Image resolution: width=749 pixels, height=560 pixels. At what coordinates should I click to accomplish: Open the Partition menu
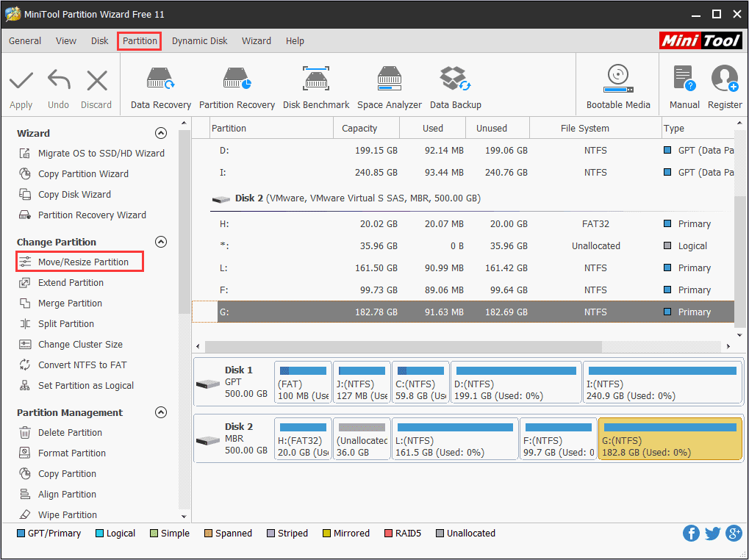[140, 41]
